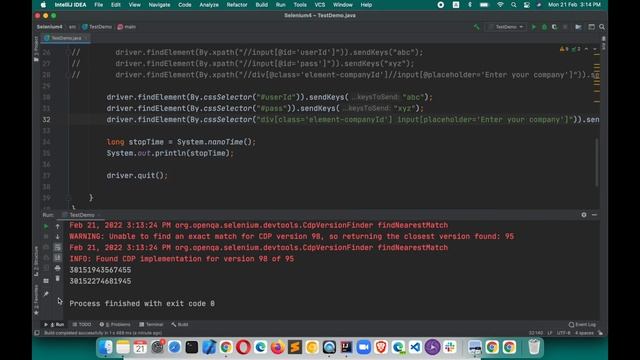The height and width of the screenshot is (360, 640).
Task: Open Sublime Text from the dock
Action: tap(295, 347)
